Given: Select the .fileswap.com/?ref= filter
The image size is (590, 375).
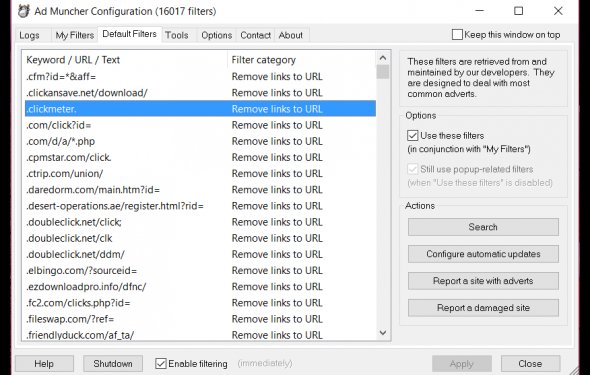Looking at the screenshot, I should pos(200,319).
